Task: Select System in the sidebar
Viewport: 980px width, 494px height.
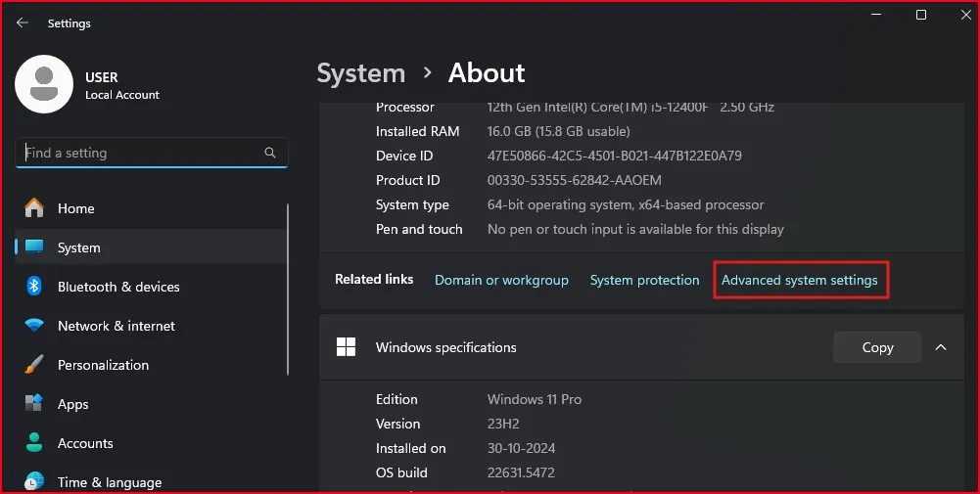Action: pyautogui.click(x=150, y=247)
